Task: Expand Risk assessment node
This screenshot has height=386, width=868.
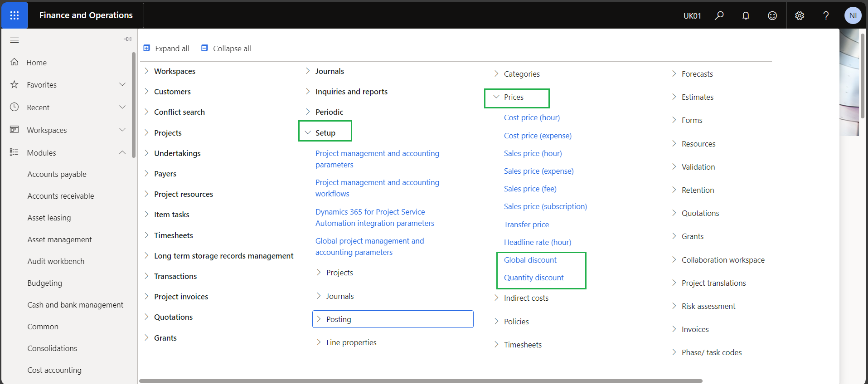Action: click(x=674, y=306)
